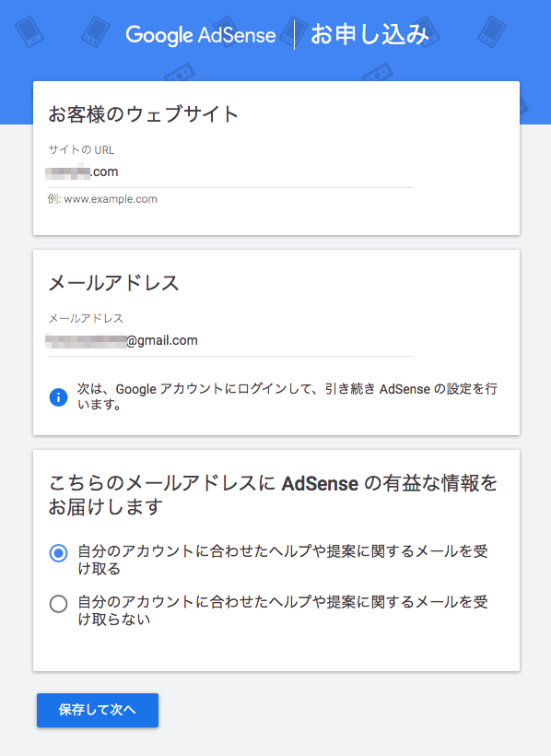Select the receive personalized emails radio button

(x=58, y=553)
